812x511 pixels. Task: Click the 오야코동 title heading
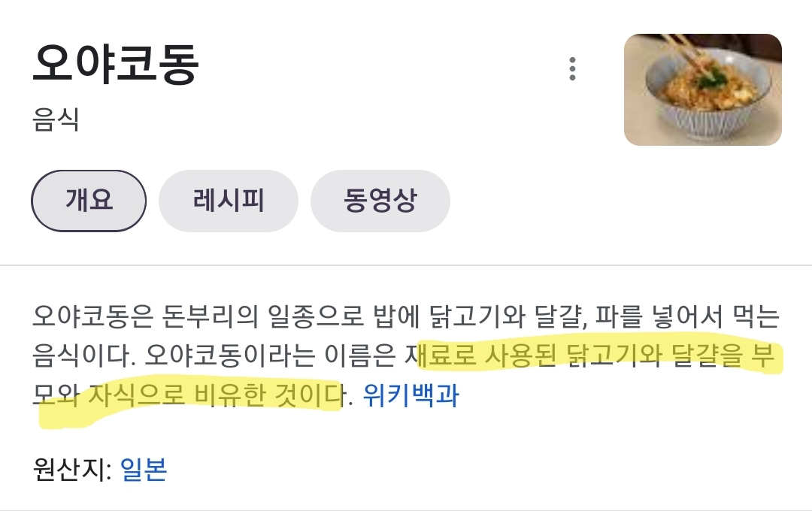point(116,64)
